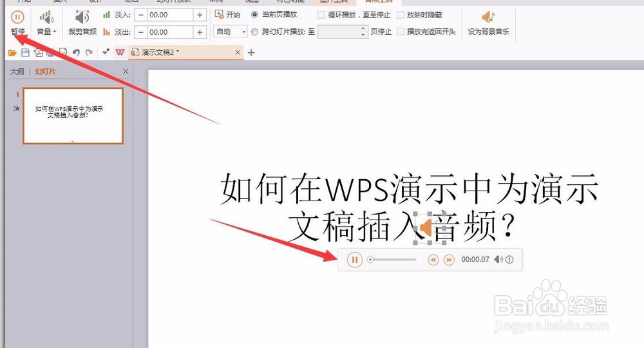This screenshot has width=644, height=348.
Task: Enable 循环播放，直至停止 checkbox
Action: pos(321,15)
